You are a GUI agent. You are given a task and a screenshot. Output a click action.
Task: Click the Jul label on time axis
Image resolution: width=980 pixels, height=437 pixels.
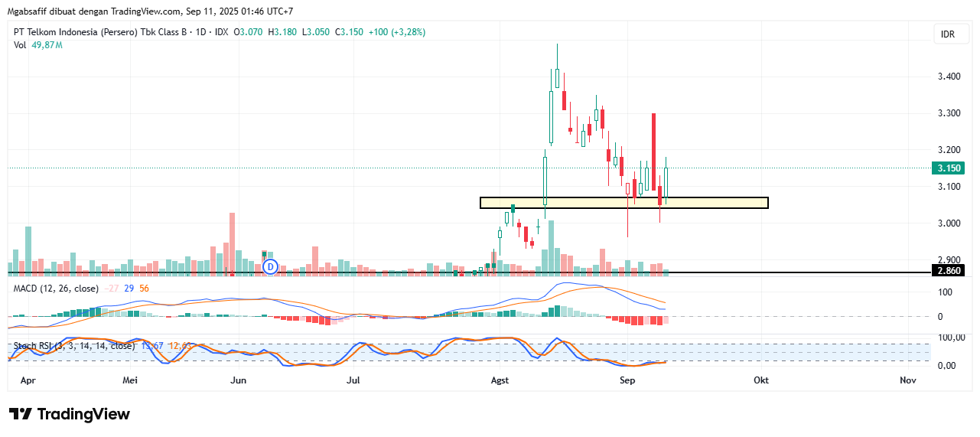[354, 380]
